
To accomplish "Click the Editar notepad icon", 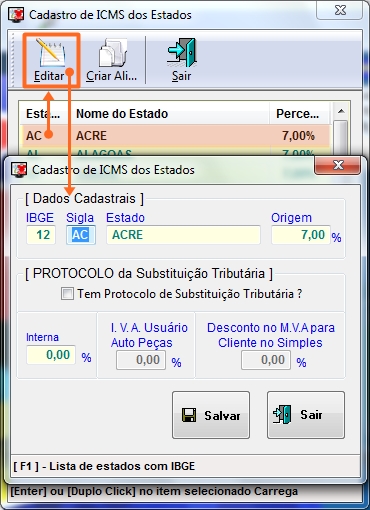I will coord(51,53).
